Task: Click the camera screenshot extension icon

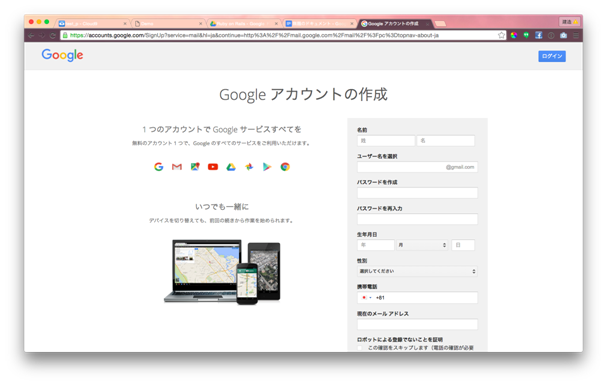Action: click(563, 35)
